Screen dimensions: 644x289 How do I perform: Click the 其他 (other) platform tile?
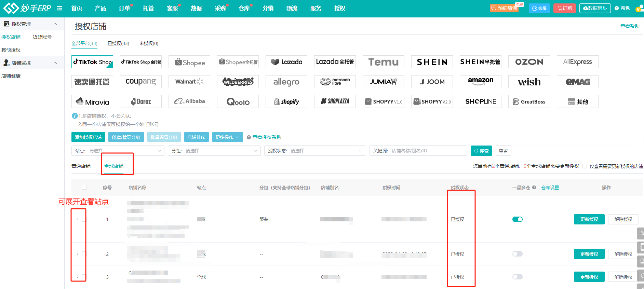point(578,101)
